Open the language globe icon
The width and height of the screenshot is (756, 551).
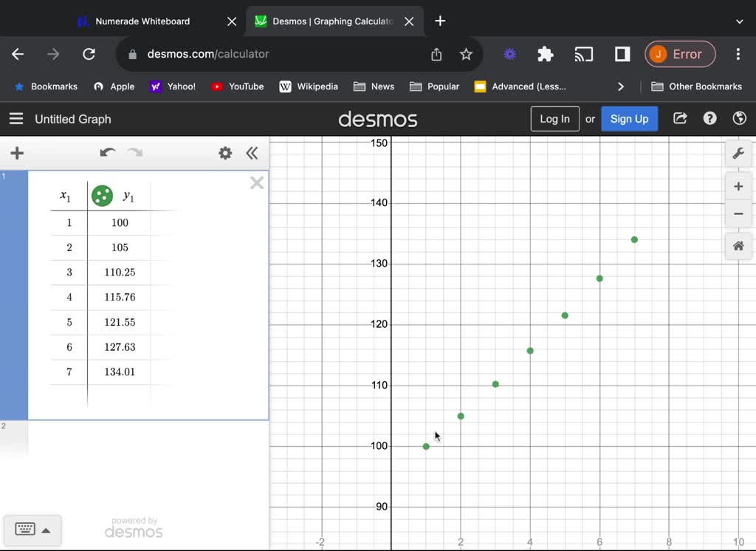(739, 118)
